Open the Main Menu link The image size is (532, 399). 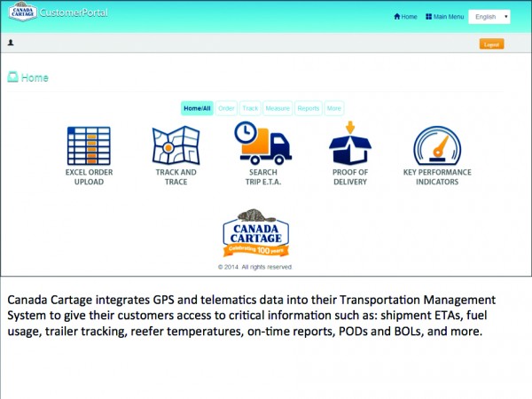coord(444,17)
